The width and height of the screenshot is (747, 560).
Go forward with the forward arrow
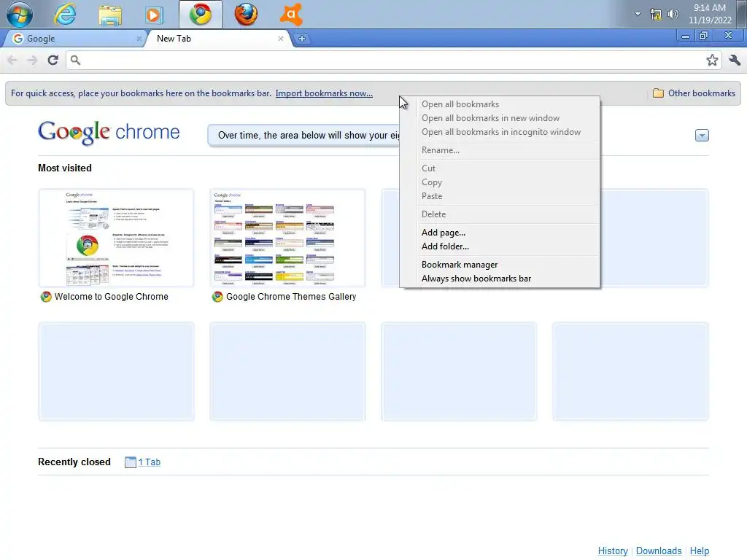32,60
